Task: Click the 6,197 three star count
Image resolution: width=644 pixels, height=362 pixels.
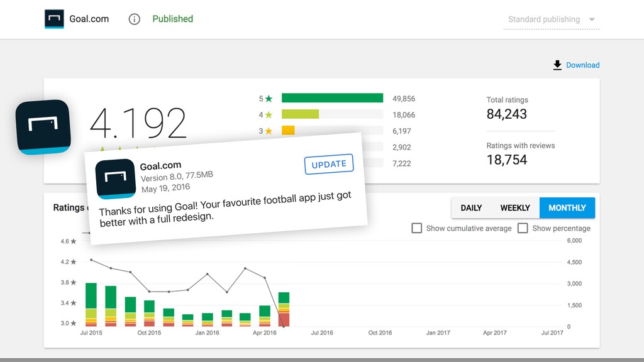Action: point(402,131)
